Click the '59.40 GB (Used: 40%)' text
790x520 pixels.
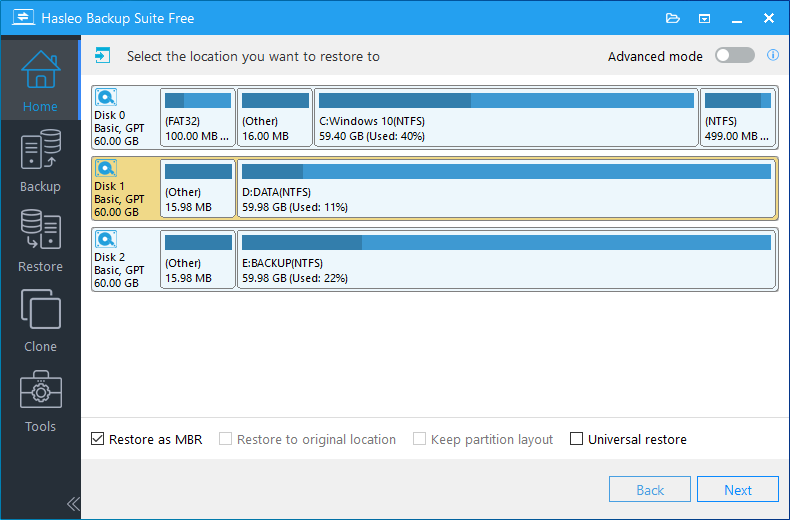[x=372, y=136]
